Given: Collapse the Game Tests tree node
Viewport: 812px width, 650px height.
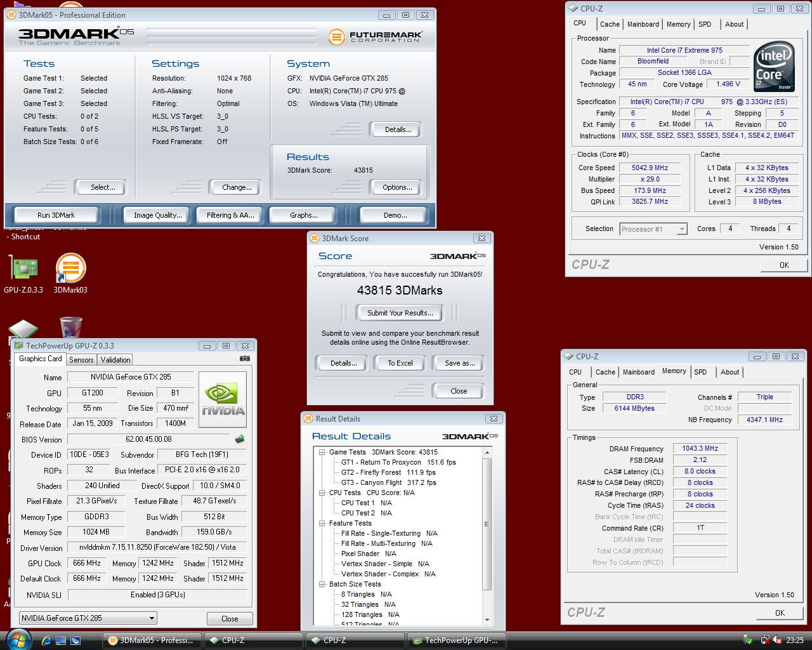Looking at the screenshot, I should coord(322,452).
